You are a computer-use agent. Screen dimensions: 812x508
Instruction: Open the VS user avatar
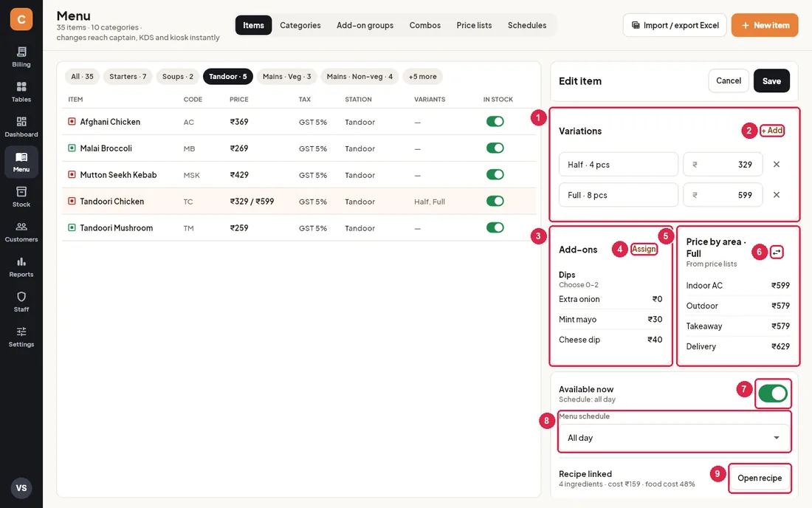point(21,488)
